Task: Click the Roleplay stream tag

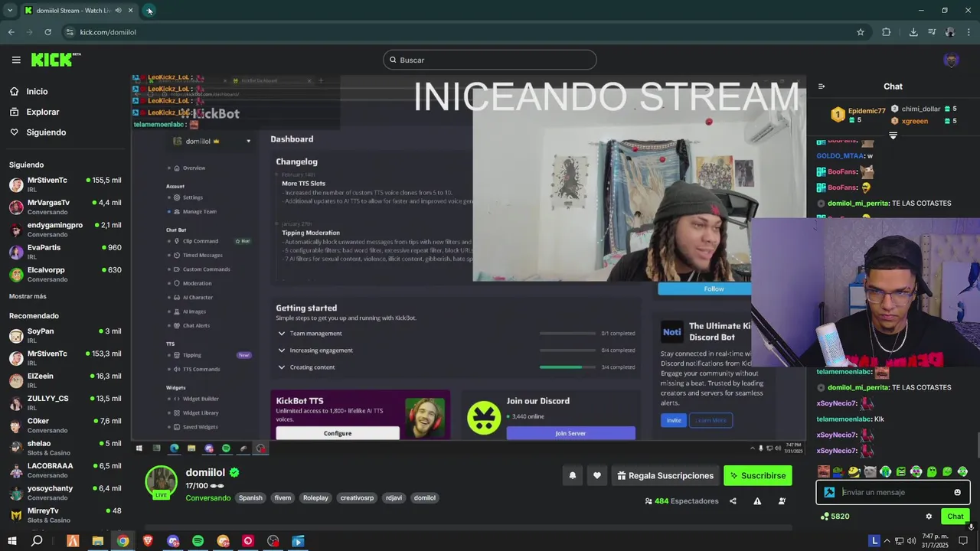Action: (315, 497)
